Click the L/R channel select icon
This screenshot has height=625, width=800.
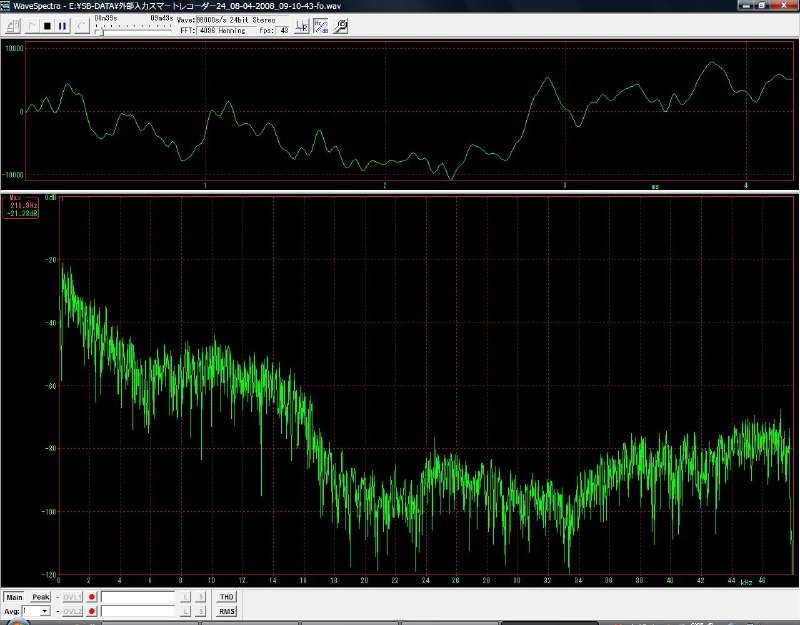click(302, 26)
